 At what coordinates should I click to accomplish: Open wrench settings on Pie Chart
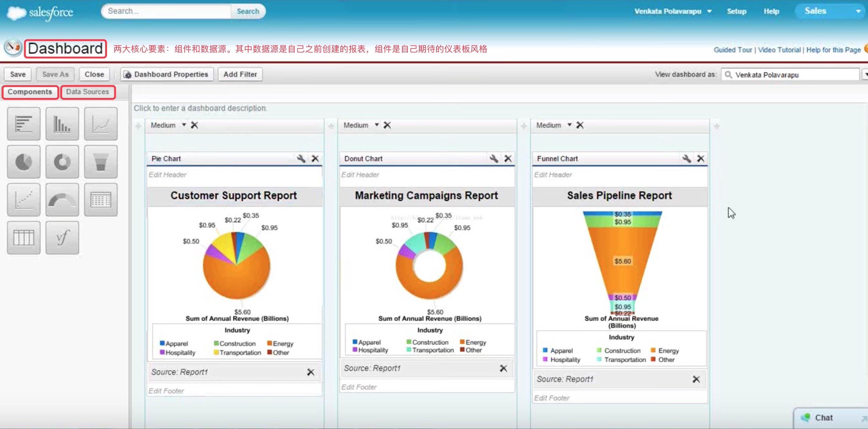(301, 159)
